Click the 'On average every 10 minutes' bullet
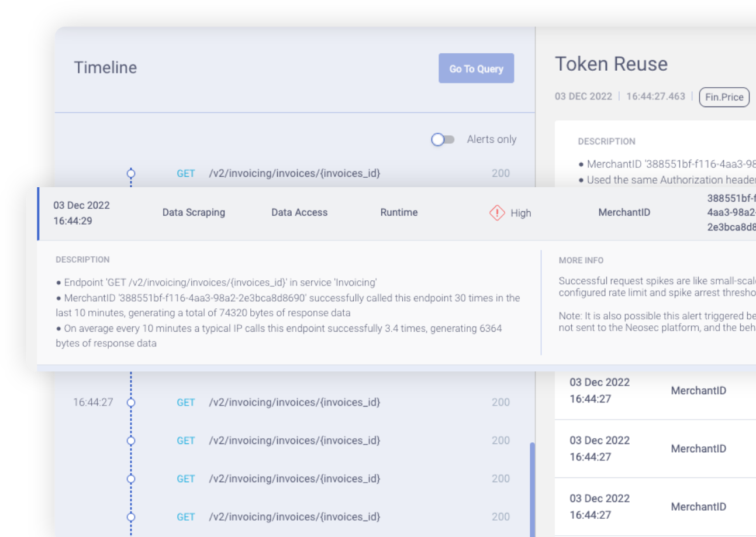This screenshot has width=756, height=537. pos(279,336)
